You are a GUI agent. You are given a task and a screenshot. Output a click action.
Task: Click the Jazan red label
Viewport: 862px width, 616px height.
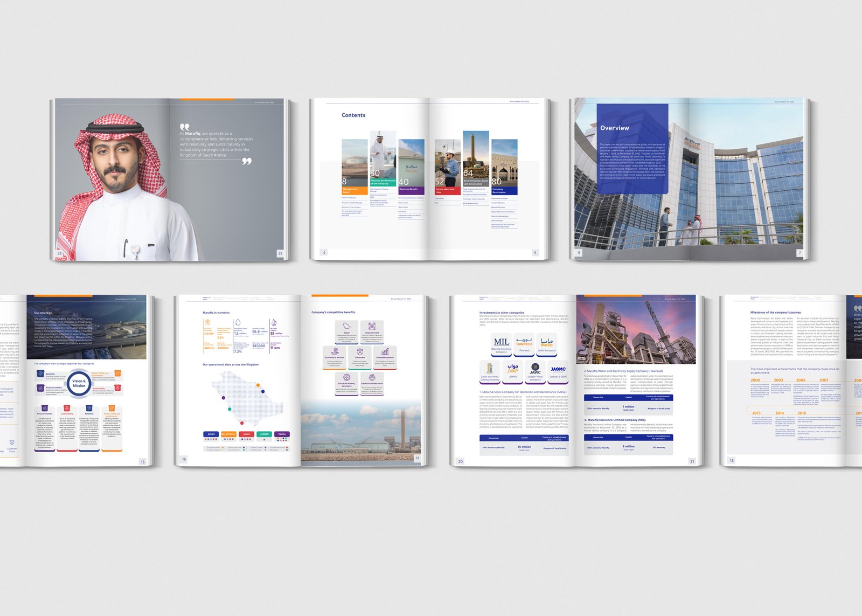pyautogui.click(x=247, y=434)
